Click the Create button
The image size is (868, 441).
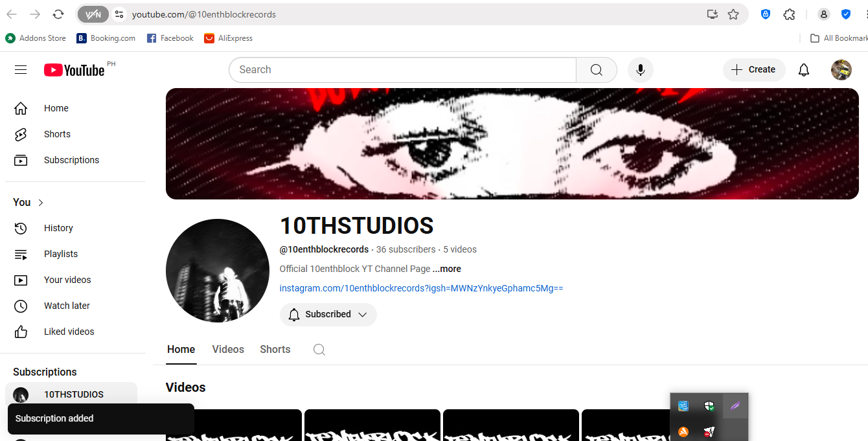[754, 70]
